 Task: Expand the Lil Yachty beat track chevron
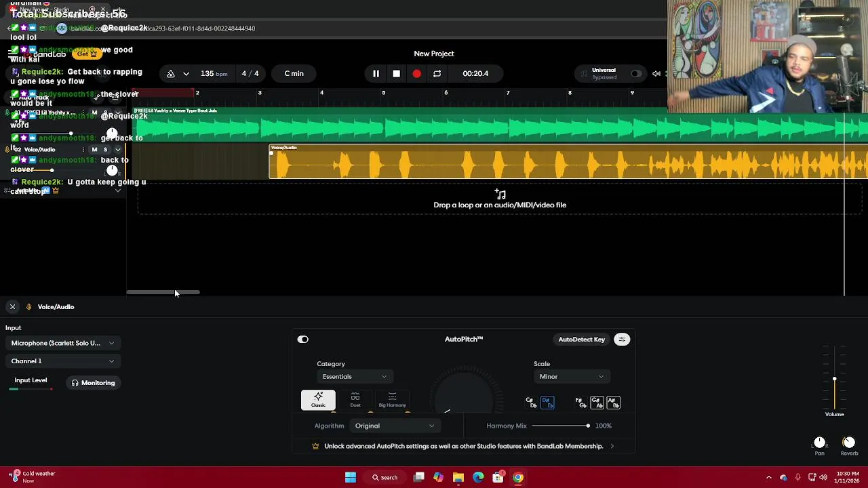tap(118, 113)
